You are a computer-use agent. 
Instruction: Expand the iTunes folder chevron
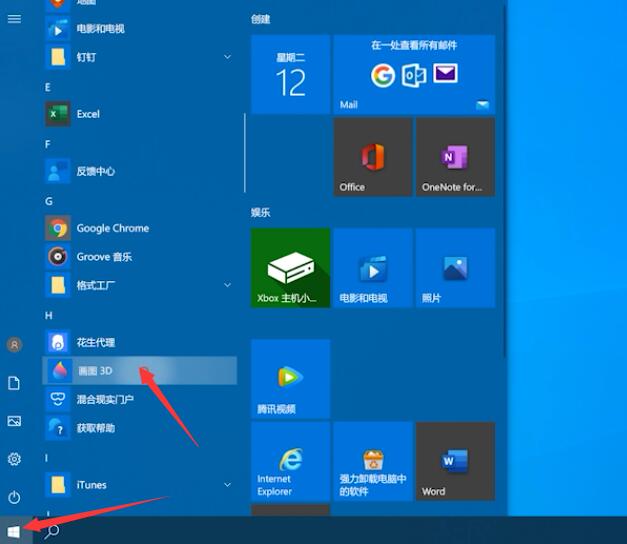tap(227, 485)
